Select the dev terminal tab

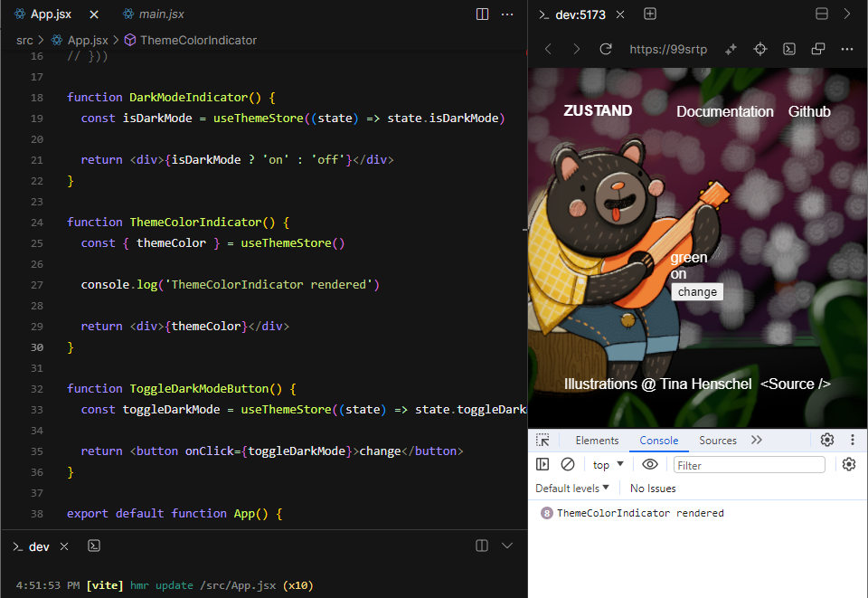tap(32, 547)
